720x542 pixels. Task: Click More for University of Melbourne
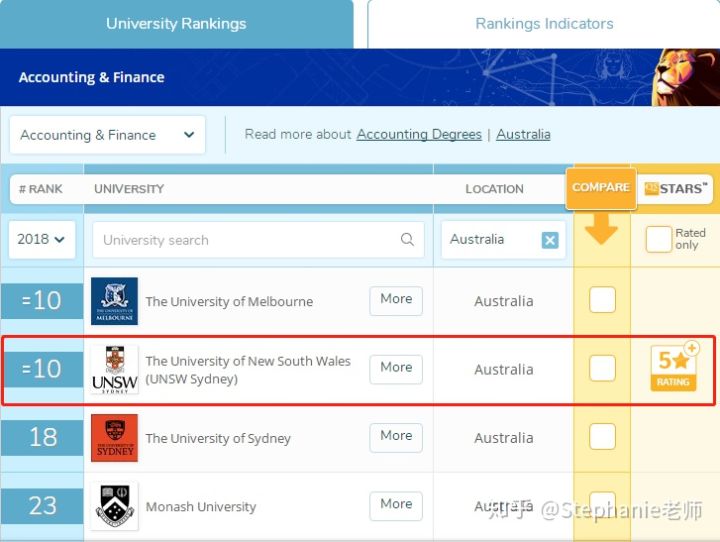[396, 301]
